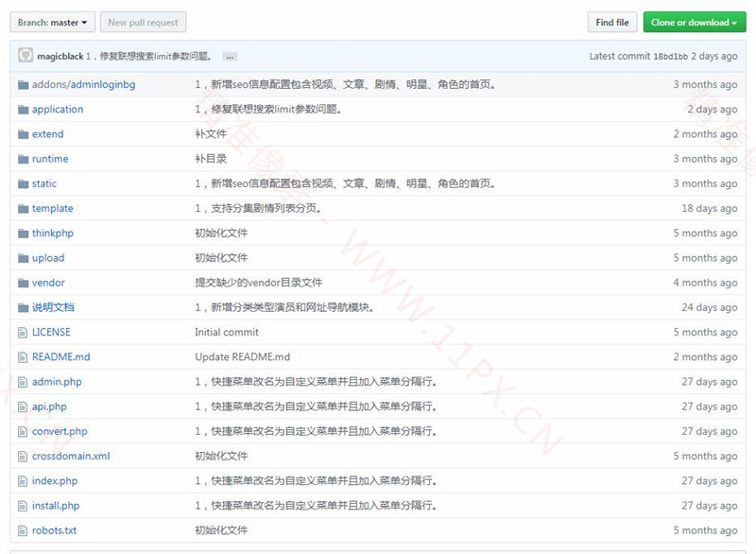Screen dimensions: 756x554
Task: Expand the commit message ellipsis button
Action: [x=230, y=57]
